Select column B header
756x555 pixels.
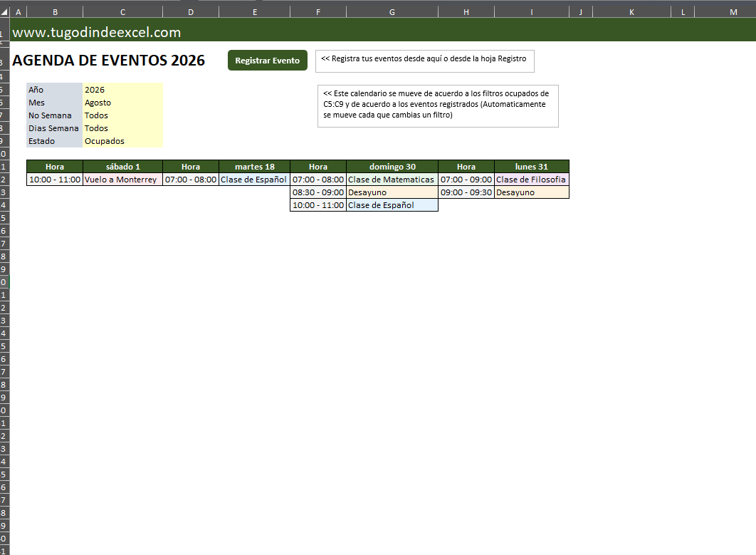click(x=55, y=12)
